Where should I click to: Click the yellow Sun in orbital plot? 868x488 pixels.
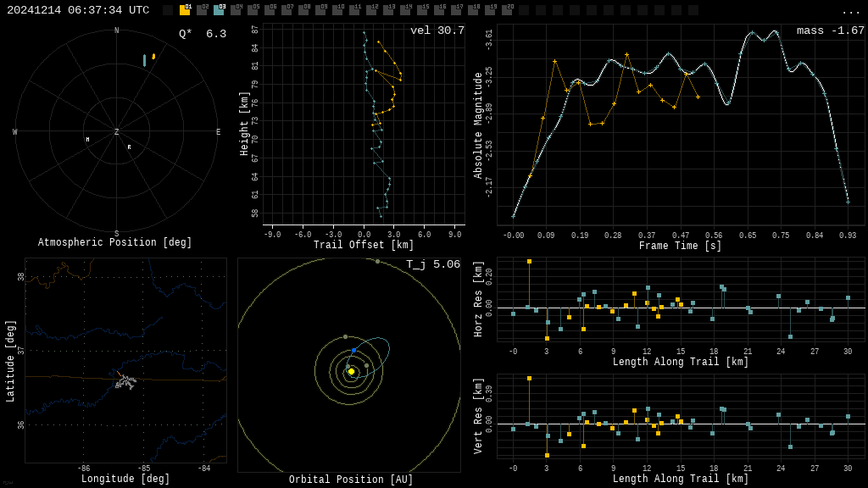tap(351, 371)
